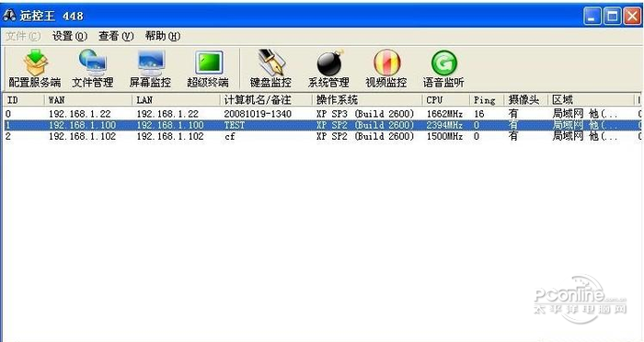Click OS cell in the cf row
The width and height of the screenshot is (644, 342).
pyautogui.click(x=365, y=136)
